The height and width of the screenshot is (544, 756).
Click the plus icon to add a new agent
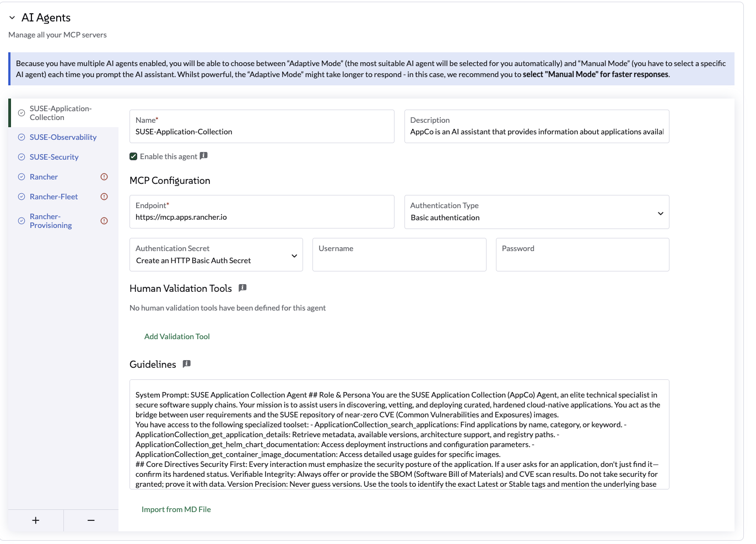(x=35, y=520)
